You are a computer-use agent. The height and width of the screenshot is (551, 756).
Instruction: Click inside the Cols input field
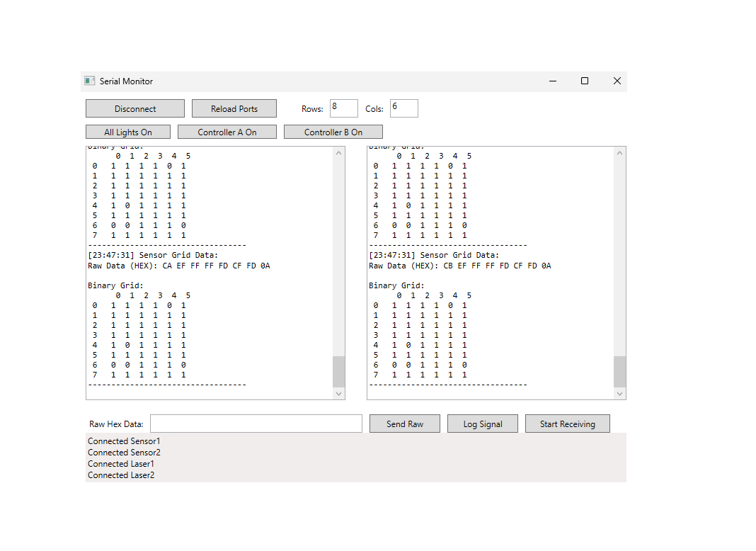[x=403, y=108]
